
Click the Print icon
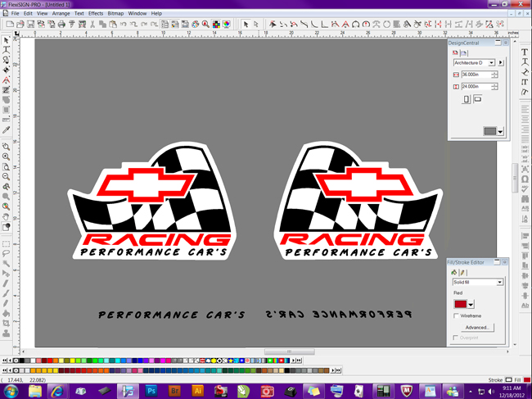click(61, 24)
